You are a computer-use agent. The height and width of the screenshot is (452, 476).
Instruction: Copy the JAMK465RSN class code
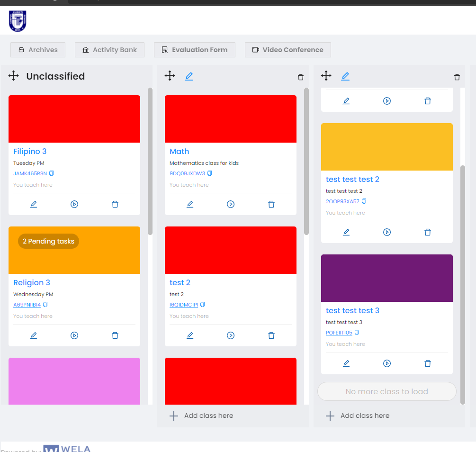[x=52, y=173]
